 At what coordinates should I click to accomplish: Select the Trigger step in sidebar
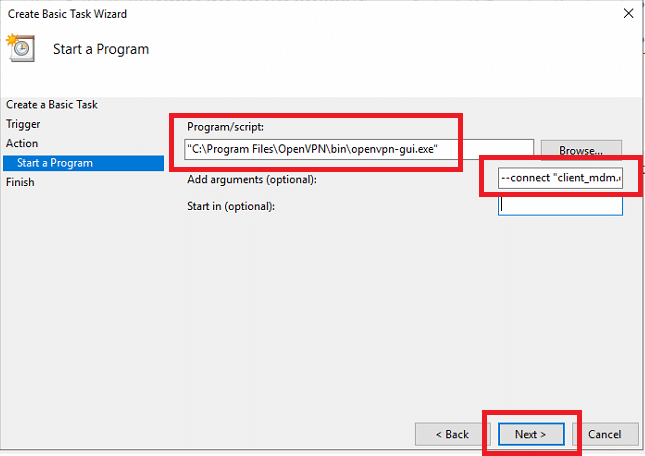point(23,124)
